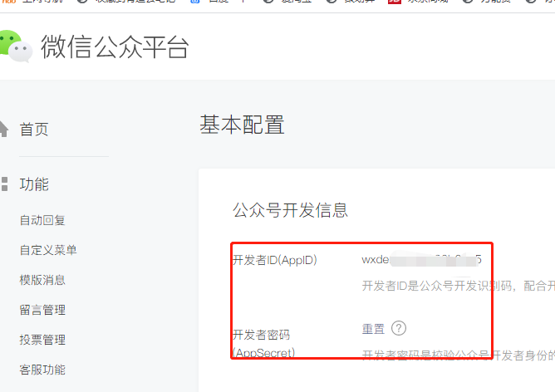
Task: Select 模版消息 menu item
Action: [x=42, y=280]
